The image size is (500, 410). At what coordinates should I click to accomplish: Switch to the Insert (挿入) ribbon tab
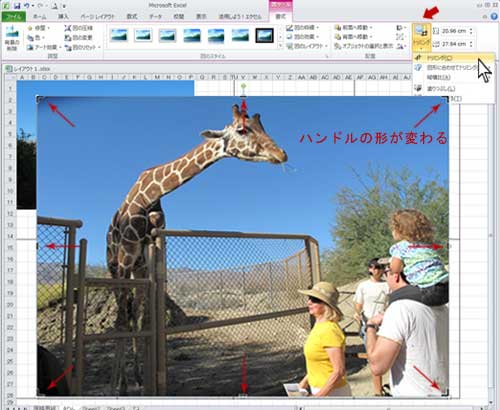pyautogui.click(x=63, y=16)
